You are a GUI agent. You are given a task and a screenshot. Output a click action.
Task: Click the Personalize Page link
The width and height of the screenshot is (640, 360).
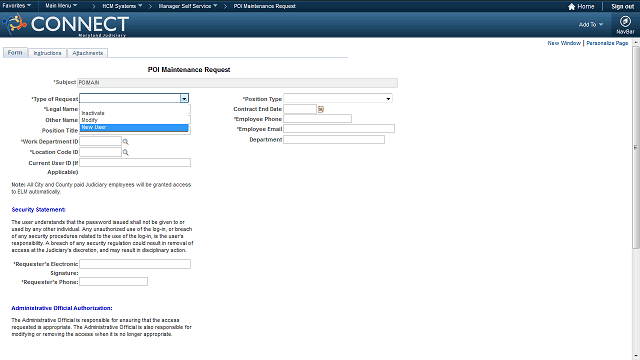(x=607, y=43)
